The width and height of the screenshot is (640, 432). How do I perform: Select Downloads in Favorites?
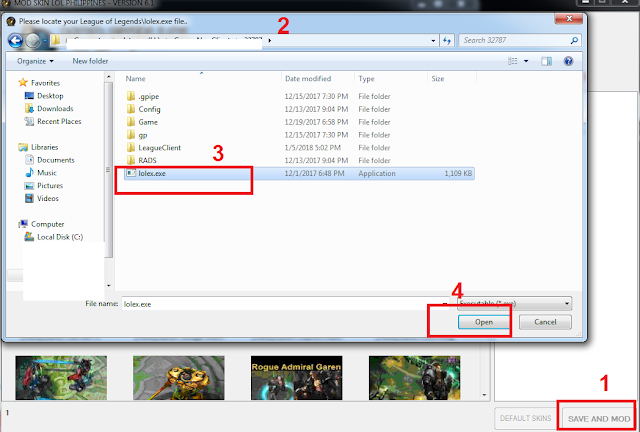coord(49,109)
